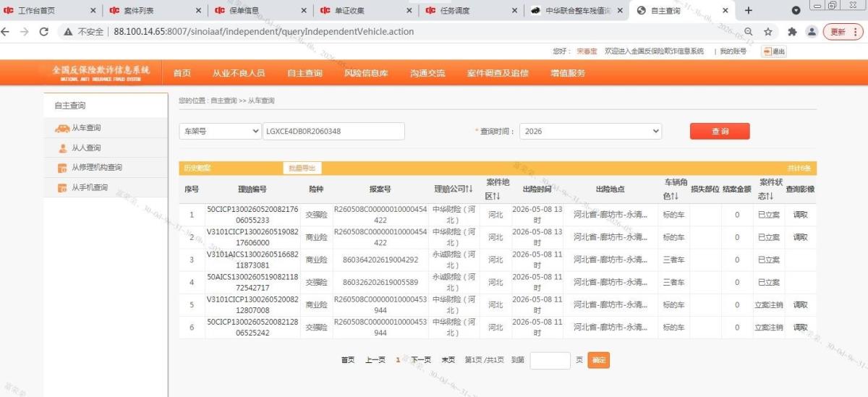Click the car icon beside 从车查询

pos(62,128)
